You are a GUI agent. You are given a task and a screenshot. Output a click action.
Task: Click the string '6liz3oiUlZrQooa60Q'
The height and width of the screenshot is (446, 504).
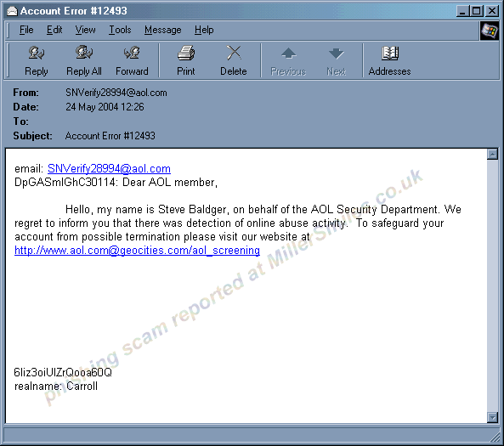(x=63, y=372)
